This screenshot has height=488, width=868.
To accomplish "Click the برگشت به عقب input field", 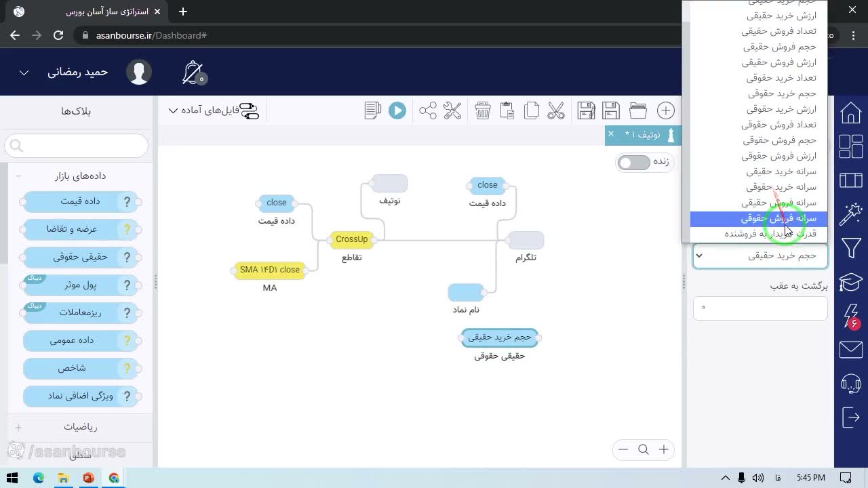I will pos(759,308).
